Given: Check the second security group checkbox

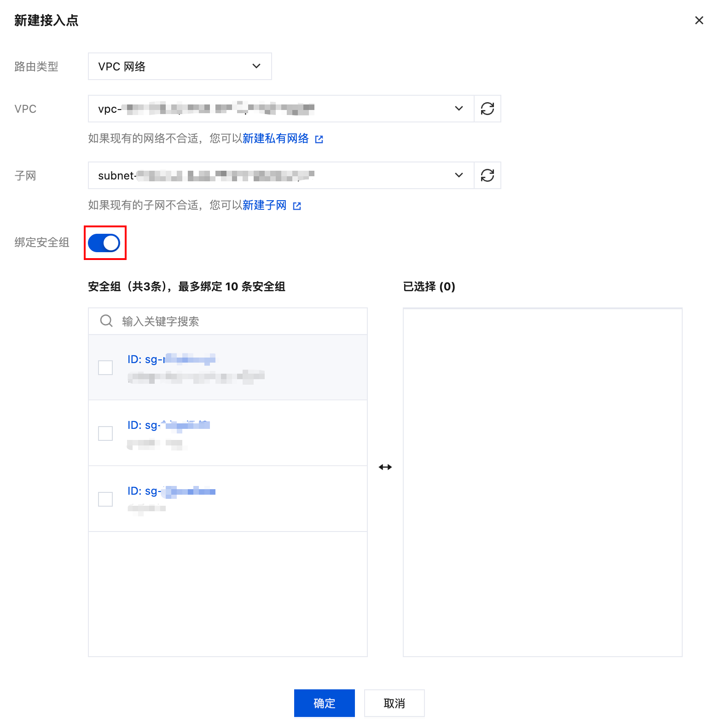Looking at the screenshot, I should click(x=105, y=433).
